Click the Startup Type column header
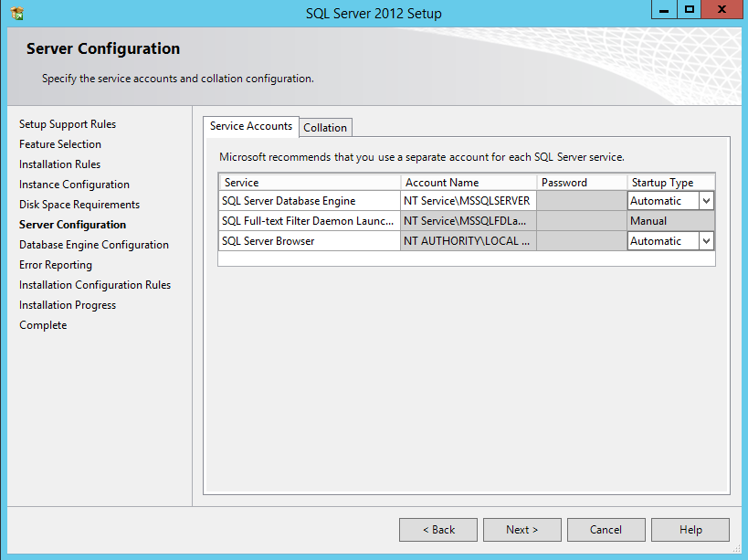The image size is (748, 560). 670,182
